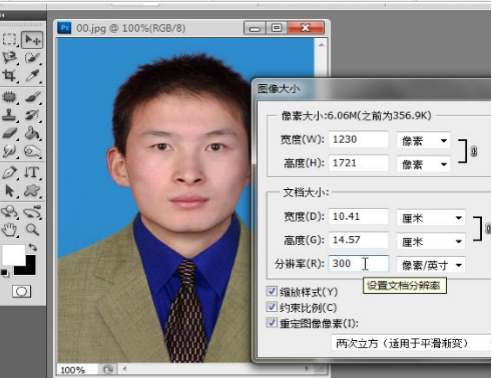The image size is (492, 378).
Task: Open document height 厘米 unit dropdown
Action: (x=431, y=241)
